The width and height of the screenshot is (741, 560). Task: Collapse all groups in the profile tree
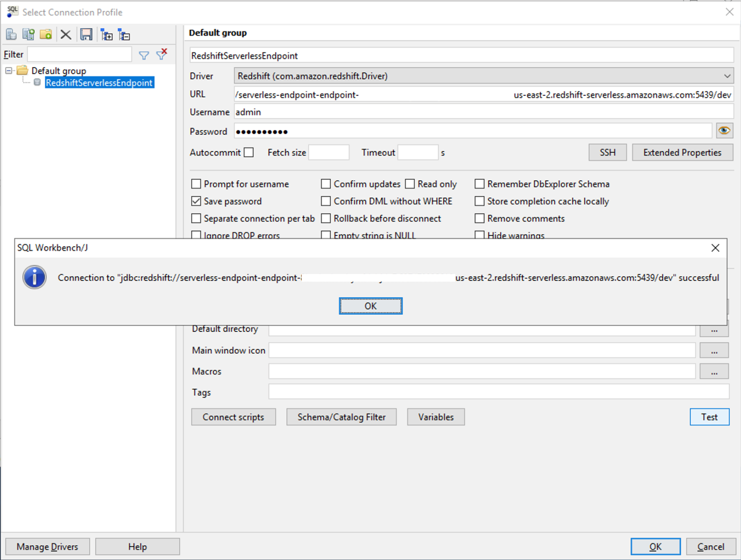(124, 35)
